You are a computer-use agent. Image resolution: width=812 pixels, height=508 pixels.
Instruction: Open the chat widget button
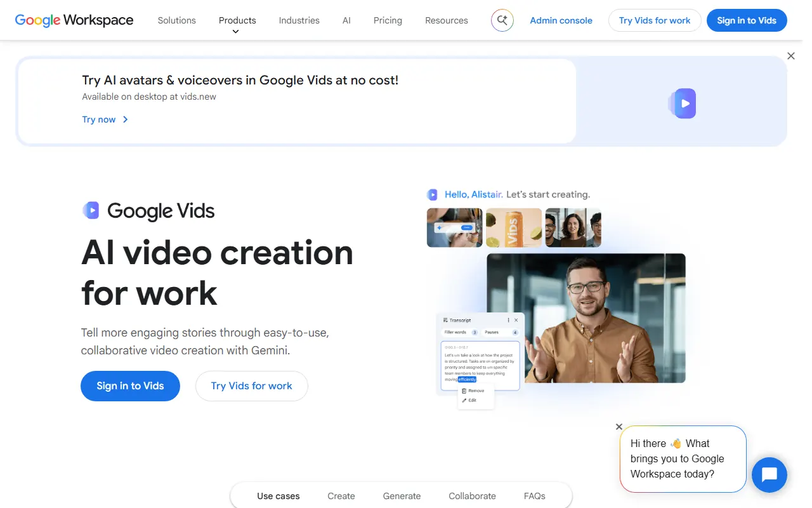tap(769, 475)
